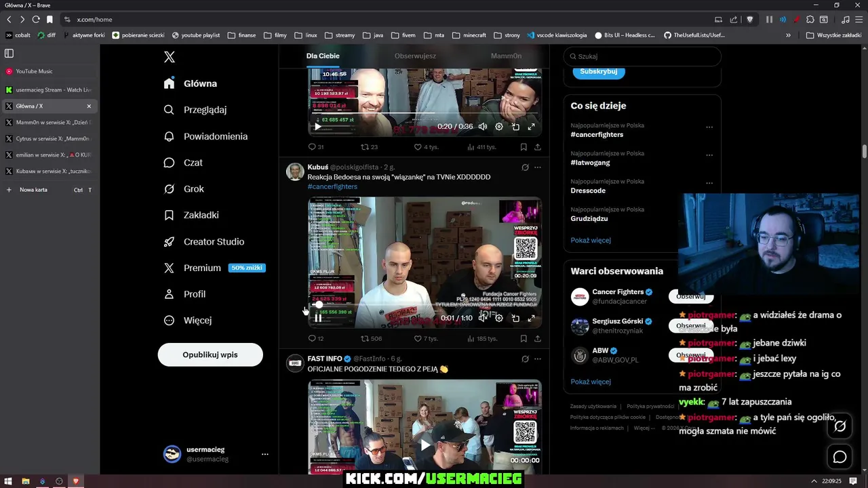This screenshot has height=488, width=868.
Task: Open options for the #latwogang trend
Action: point(709,155)
